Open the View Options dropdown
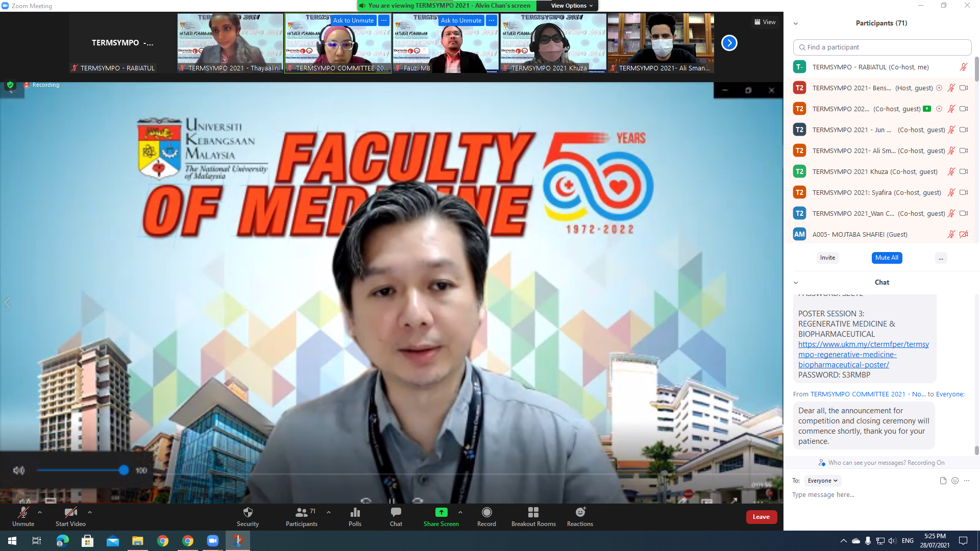This screenshot has height=551, width=980. pos(571,6)
